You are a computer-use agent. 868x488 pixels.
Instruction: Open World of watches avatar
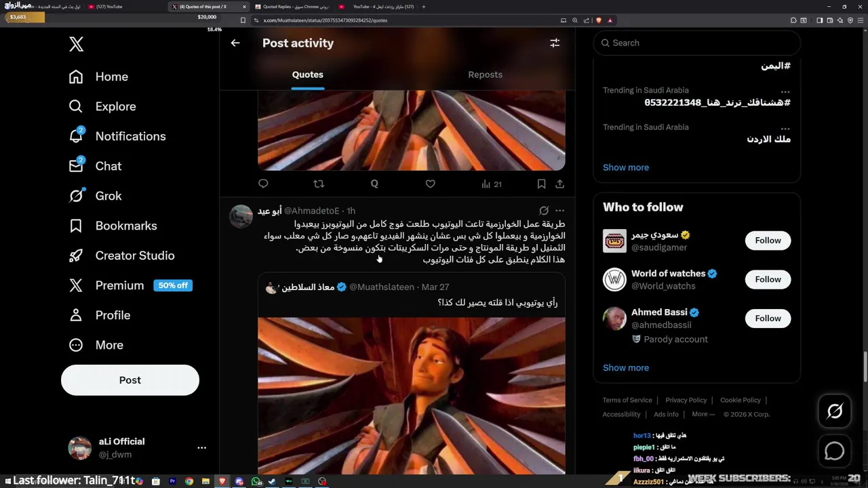click(x=615, y=279)
